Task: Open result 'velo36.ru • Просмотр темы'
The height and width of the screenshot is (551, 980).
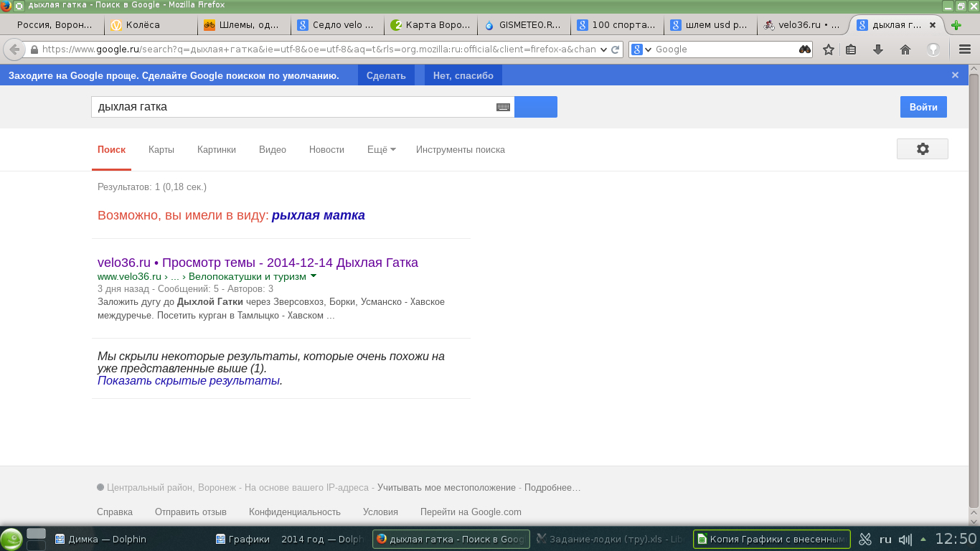Action: coord(258,263)
